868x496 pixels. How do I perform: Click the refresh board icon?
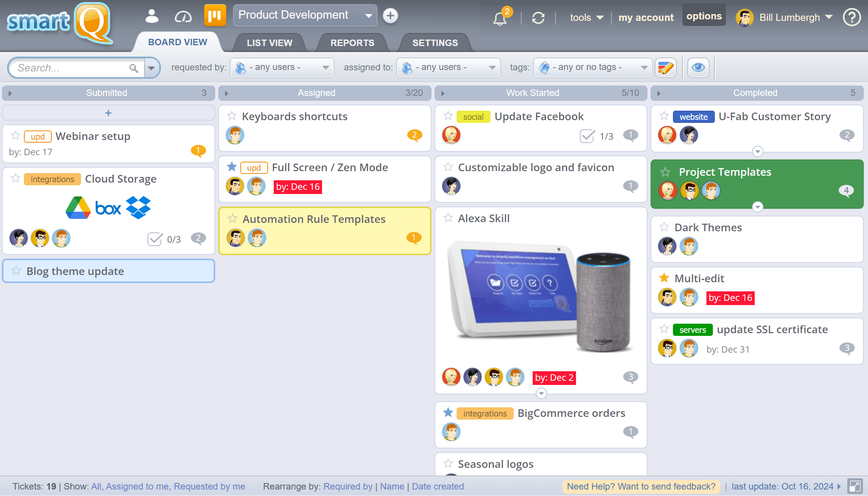[x=538, y=18]
